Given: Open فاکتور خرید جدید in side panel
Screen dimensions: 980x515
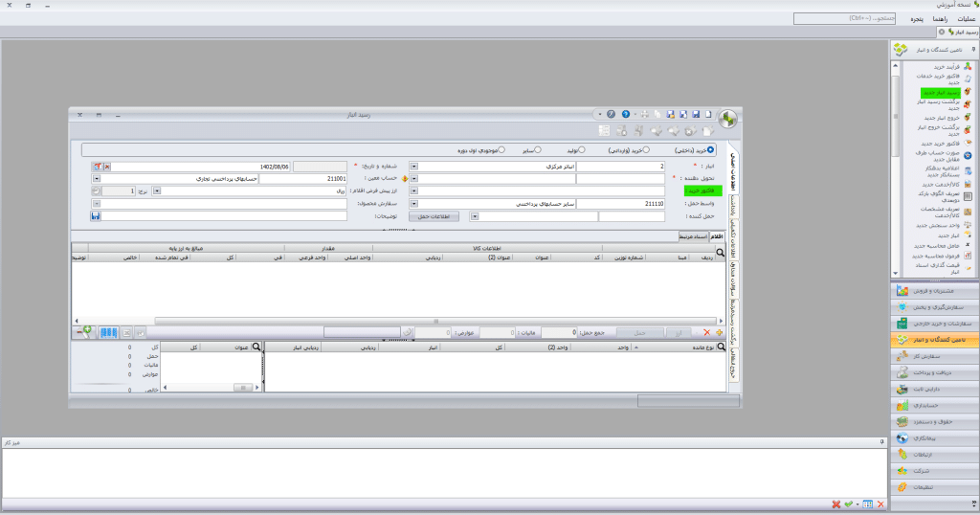Looking at the screenshot, I should click(940, 144).
